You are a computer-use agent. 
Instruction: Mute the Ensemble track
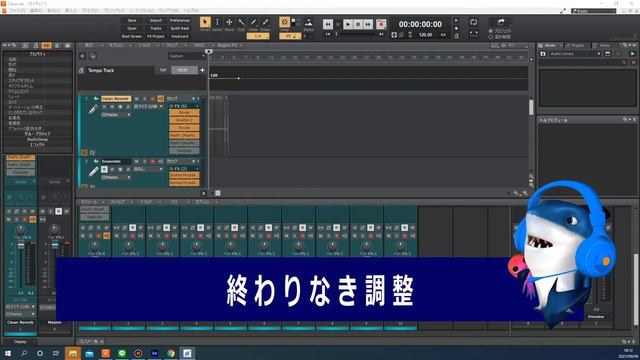coord(136,162)
